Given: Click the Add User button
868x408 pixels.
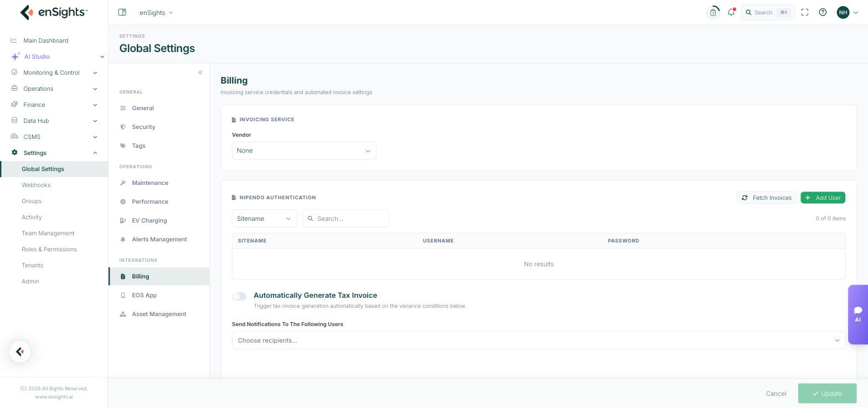Looking at the screenshot, I should 823,198.
